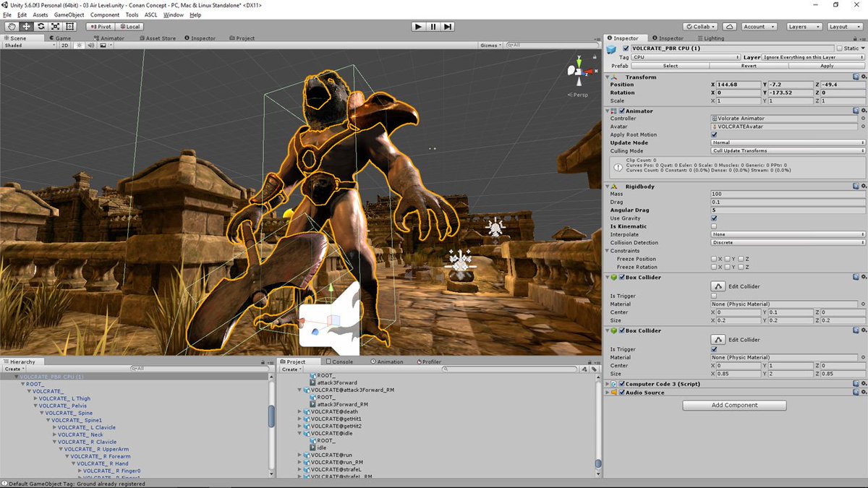Click the prefab Revert button
This screenshot has height=488, width=868.
point(749,65)
